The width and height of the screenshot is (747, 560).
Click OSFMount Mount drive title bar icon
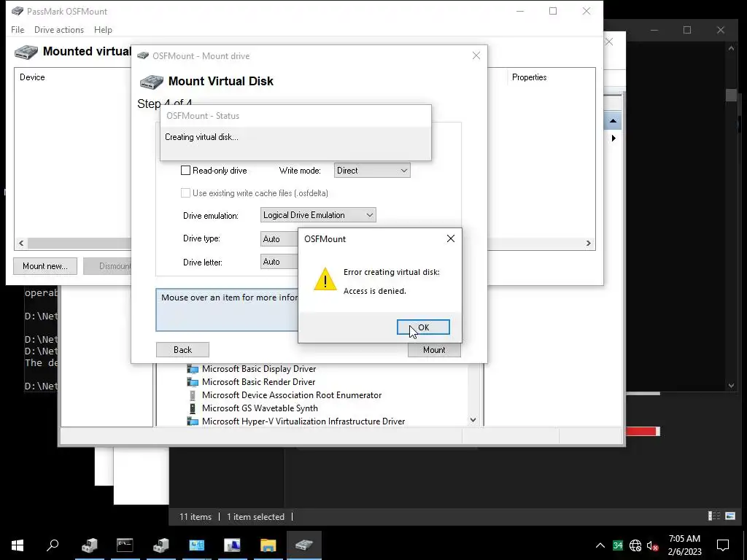click(143, 55)
